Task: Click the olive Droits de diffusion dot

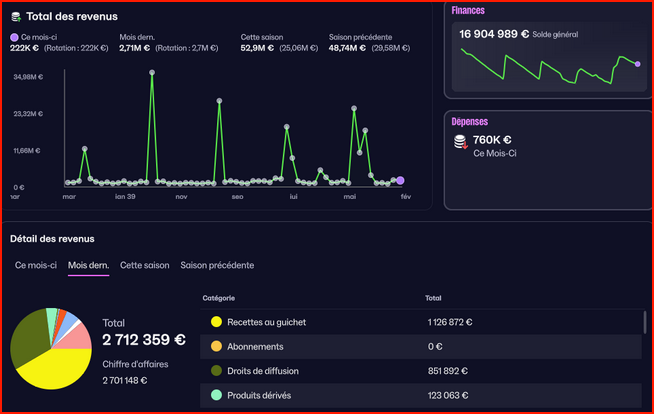Action: (x=215, y=371)
